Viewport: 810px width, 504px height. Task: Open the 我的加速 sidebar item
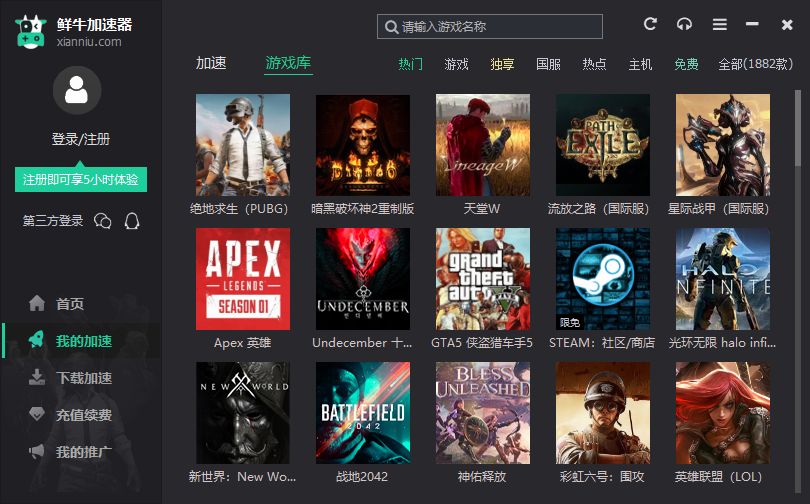click(81, 340)
